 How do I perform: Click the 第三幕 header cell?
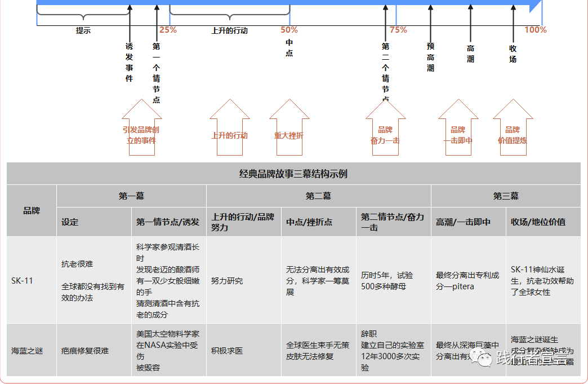(x=506, y=196)
